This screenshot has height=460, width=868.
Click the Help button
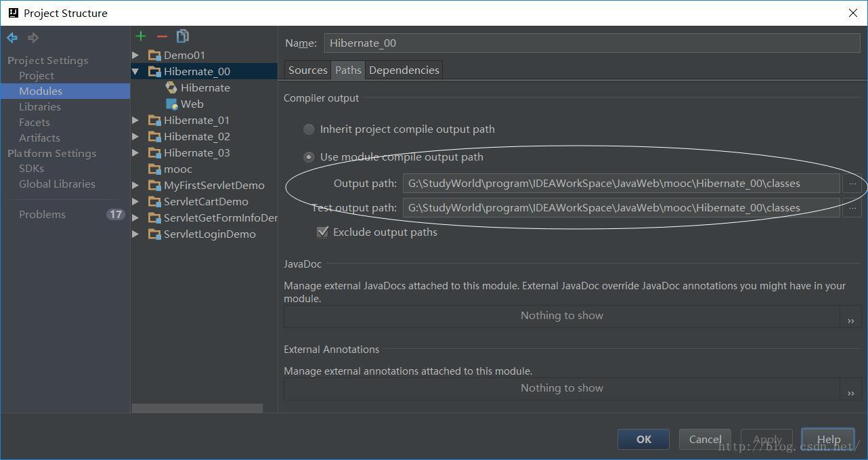click(828, 439)
